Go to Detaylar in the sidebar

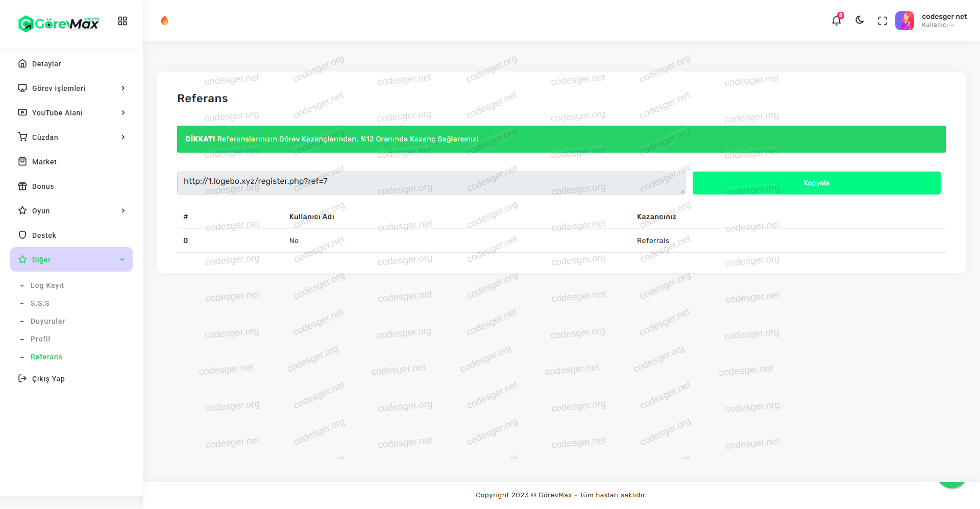click(46, 64)
